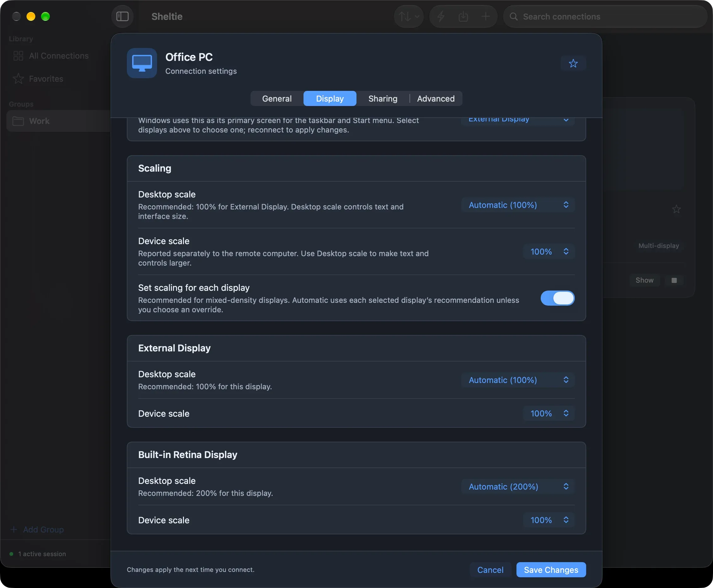Image resolution: width=713 pixels, height=588 pixels.
Task: Select the Display tab
Action: 330,98
